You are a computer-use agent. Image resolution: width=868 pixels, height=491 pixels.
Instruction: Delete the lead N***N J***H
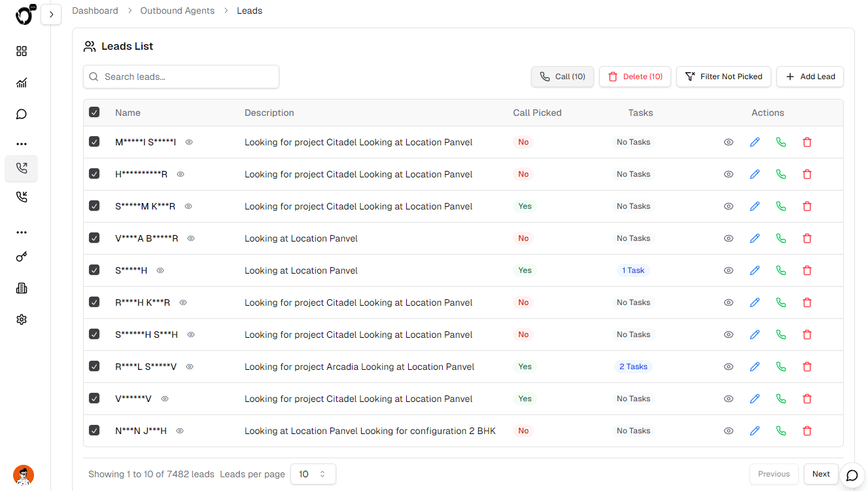(807, 430)
